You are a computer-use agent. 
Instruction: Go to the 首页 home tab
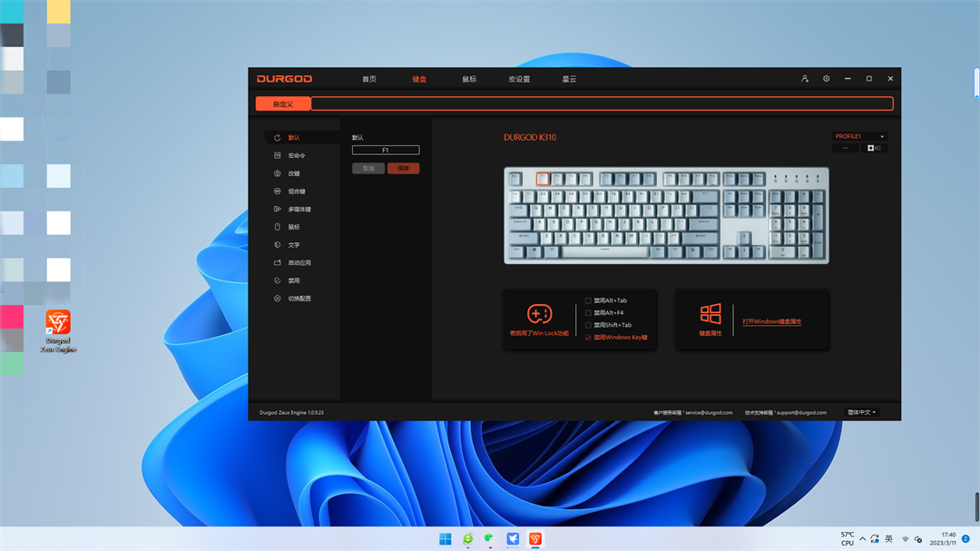click(369, 79)
